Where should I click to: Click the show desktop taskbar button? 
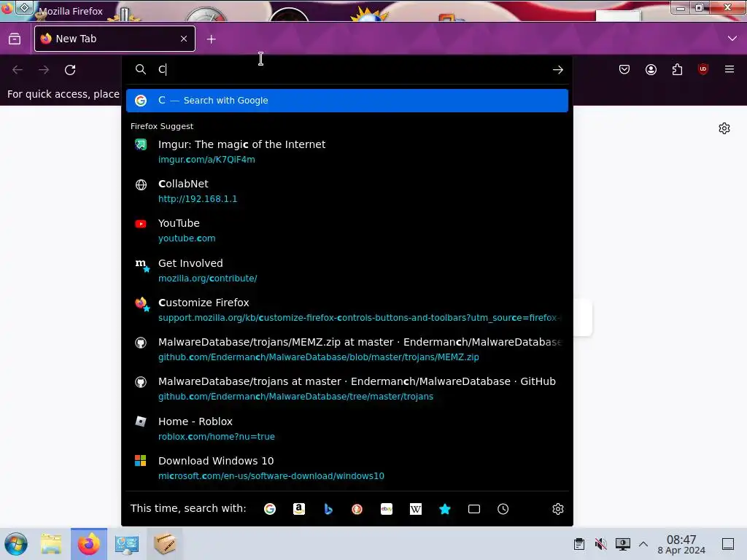pyautogui.click(x=728, y=544)
